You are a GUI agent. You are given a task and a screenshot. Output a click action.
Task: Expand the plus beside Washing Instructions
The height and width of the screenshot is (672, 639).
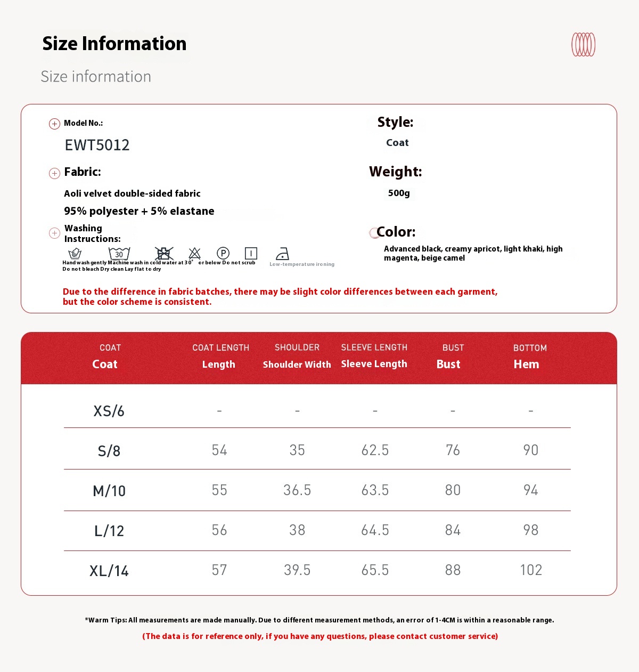point(54,233)
